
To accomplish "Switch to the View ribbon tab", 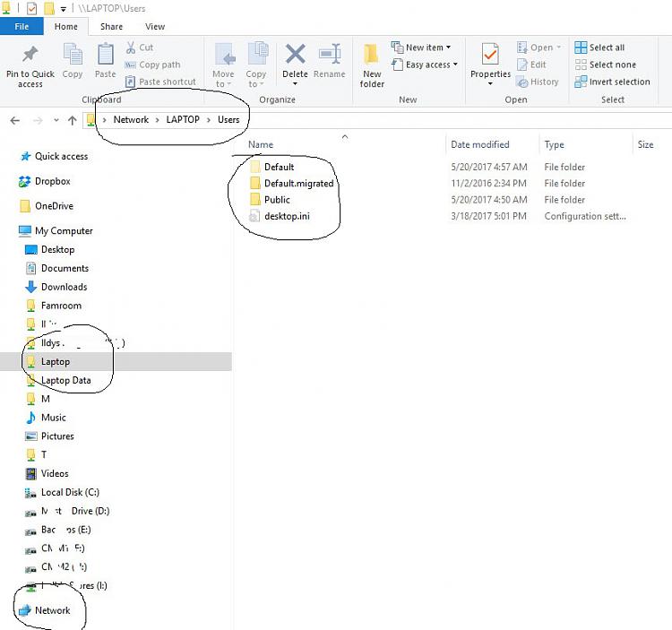I will 155,27.
